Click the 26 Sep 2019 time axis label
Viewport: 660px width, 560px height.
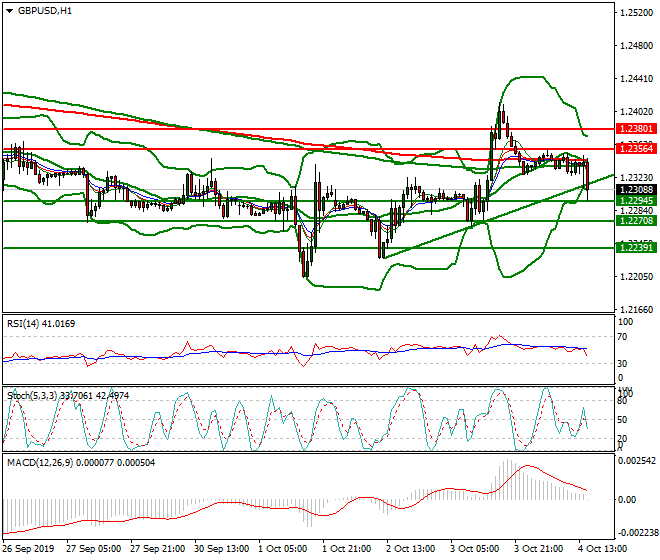tap(28, 549)
